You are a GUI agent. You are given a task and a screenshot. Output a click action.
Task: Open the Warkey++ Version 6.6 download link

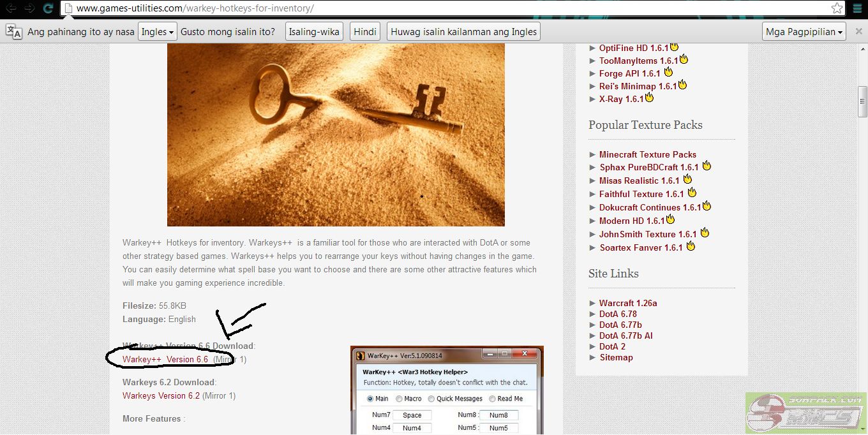tap(165, 359)
